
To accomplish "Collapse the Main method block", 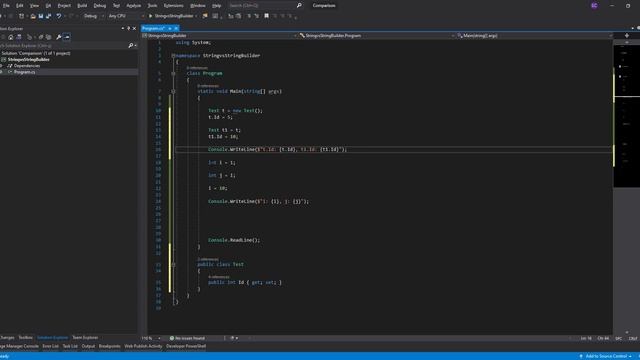I will click(x=173, y=91).
